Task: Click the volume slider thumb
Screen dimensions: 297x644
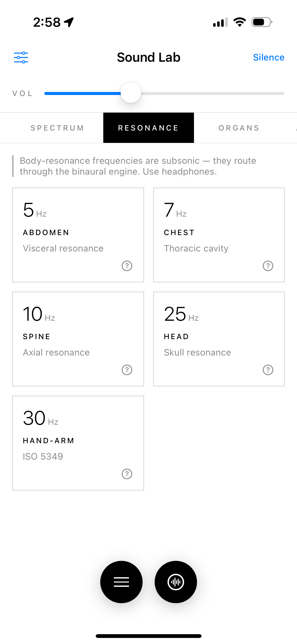Action: pyautogui.click(x=131, y=93)
